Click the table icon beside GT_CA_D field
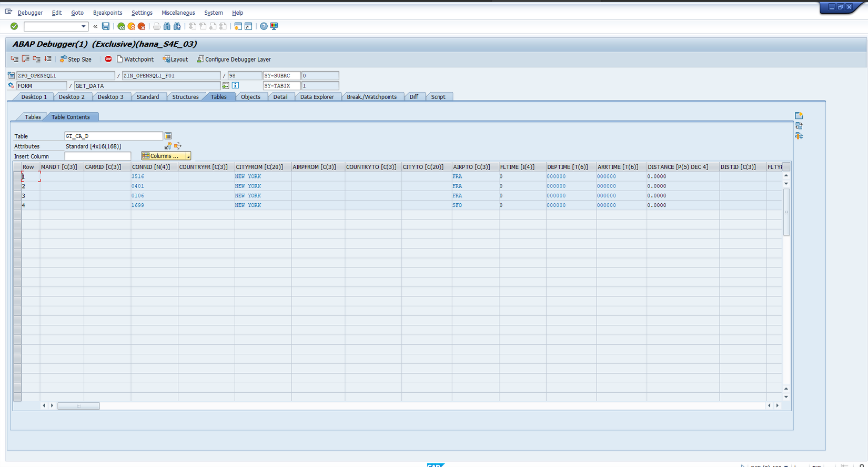 [168, 136]
